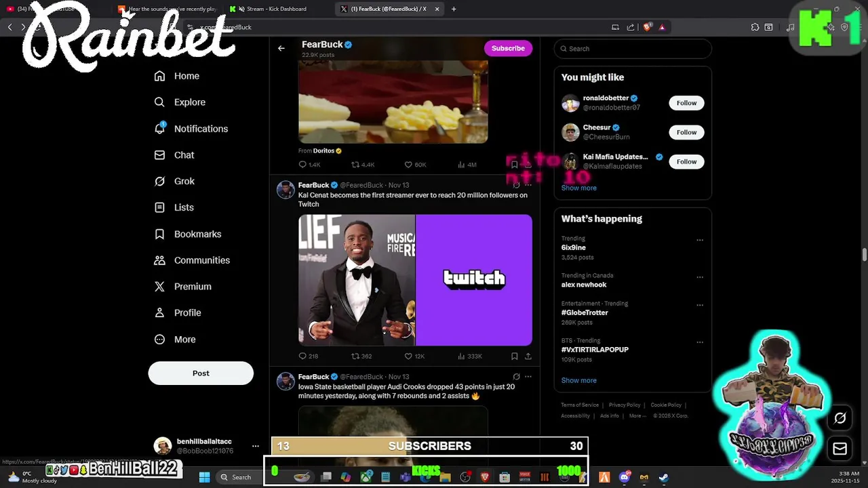Go back with the arrow beside FearBuck
This screenshot has width=868, height=488.
coord(281,48)
